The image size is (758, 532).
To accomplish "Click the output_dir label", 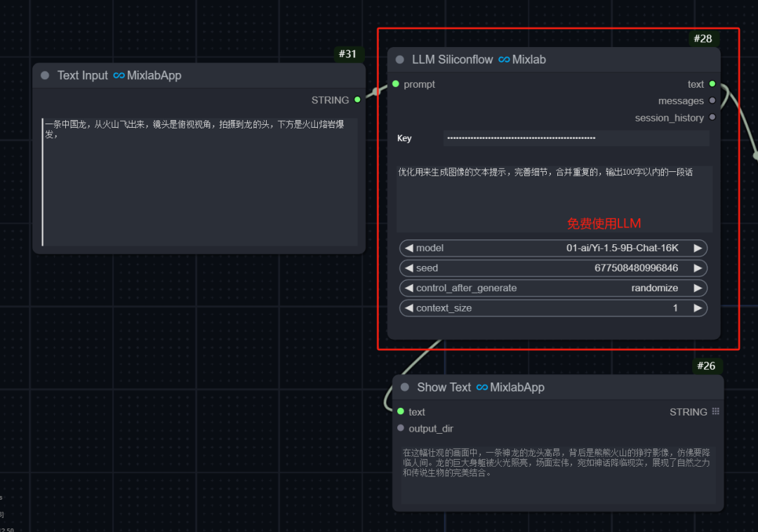I will pos(431,429).
